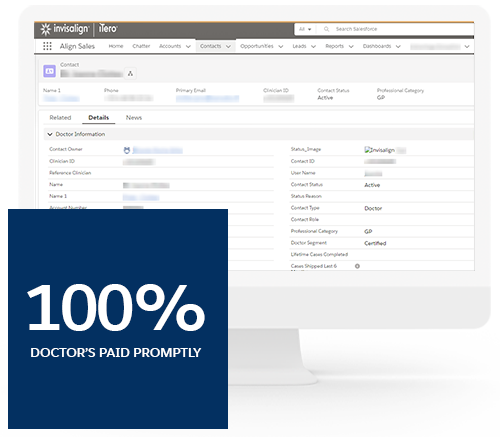Click the iTero logo in header
The width and height of the screenshot is (500, 437).
click(x=108, y=29)
